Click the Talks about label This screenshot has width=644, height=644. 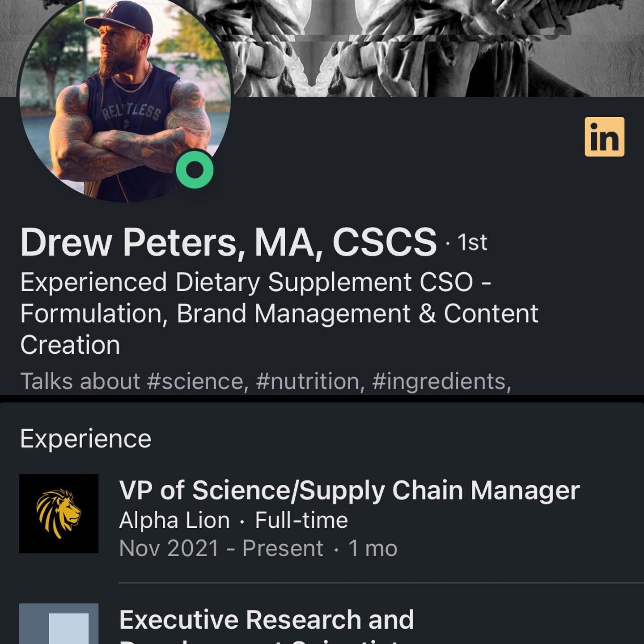pyautogui.click(x=80, y=381)
